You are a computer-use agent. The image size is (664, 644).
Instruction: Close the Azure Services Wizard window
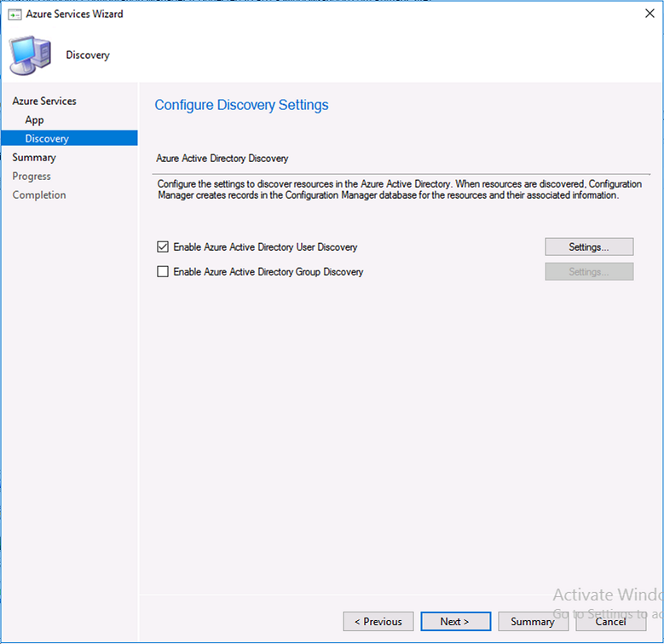pos(650,14)
